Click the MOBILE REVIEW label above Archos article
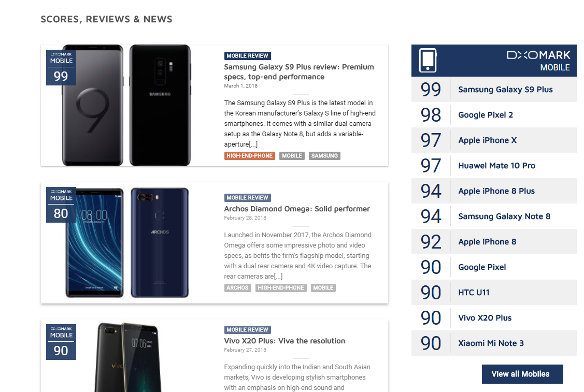 247,198
